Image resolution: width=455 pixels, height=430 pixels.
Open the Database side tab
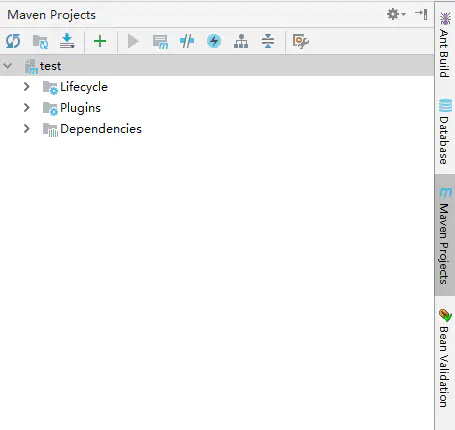[444, 131]
